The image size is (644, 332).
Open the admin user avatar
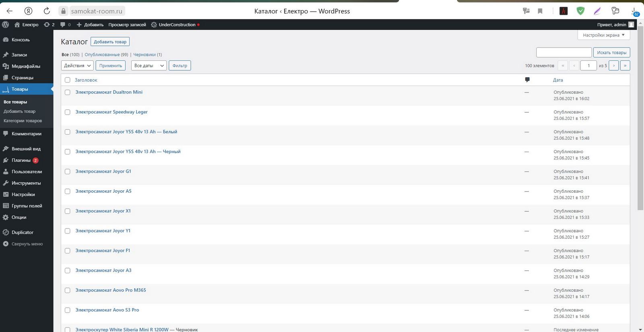click(631, 25)
